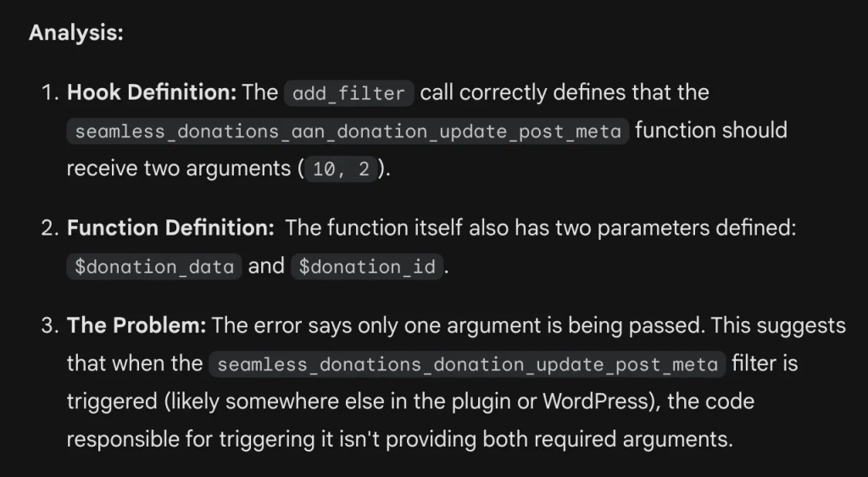The image size is (868, 477).
Task: Click the word "and" between variable chips
Action: 266,266
